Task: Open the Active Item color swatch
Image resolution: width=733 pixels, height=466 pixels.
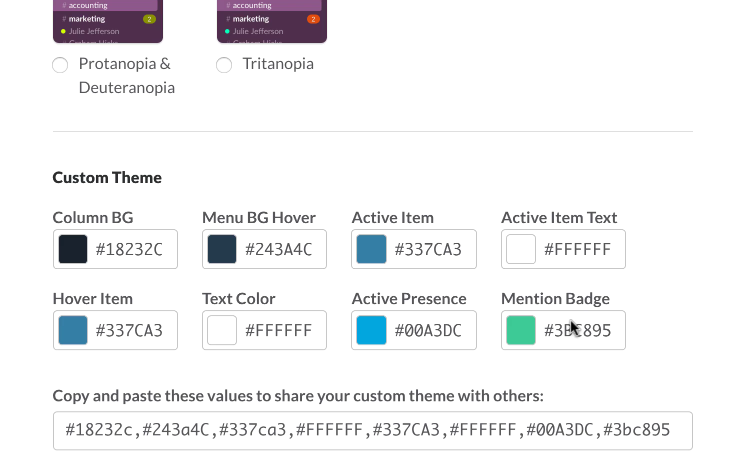Action: point(372,249)
